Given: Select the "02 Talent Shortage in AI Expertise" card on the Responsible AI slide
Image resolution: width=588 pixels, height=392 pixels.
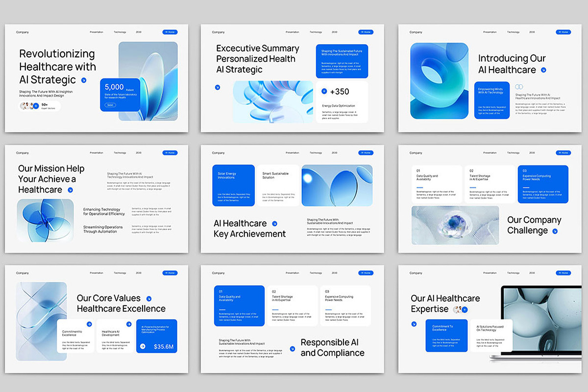Looking at the screenshot, I should (x=292, y=306).
